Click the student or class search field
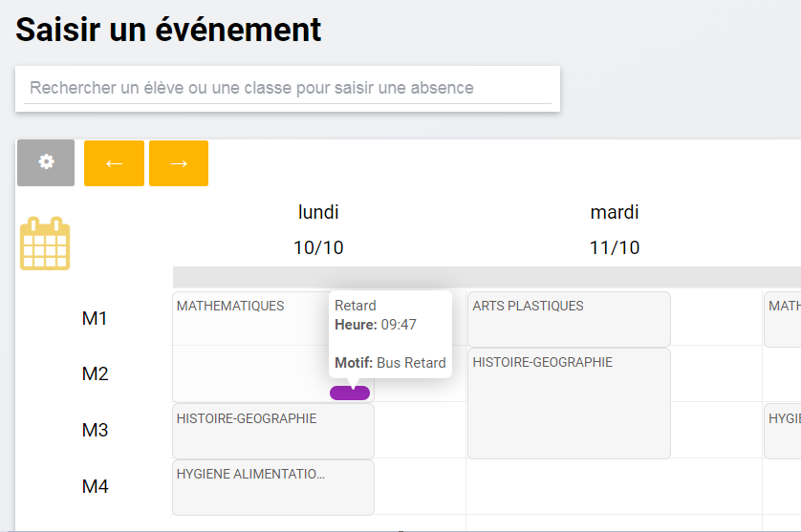This screenshot has height=532, width=801. pyautogui.click(x=287, y=88)
